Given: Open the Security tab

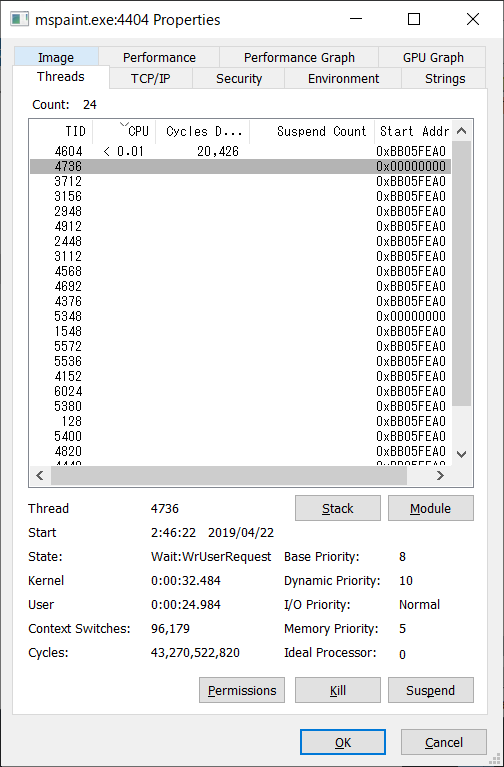Looking at the screenshot, I should click(x=239, y=78).
